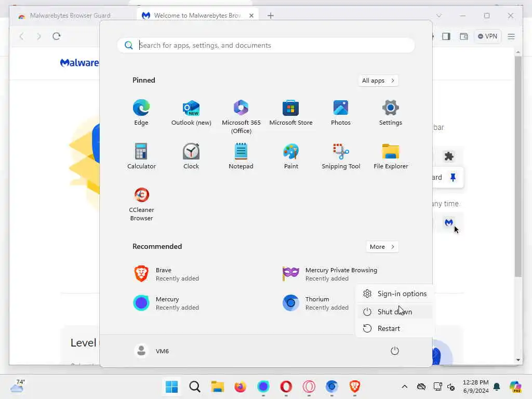
Task: Click the Malwarebytes extension icon on the page
Action: click(449, 222)
